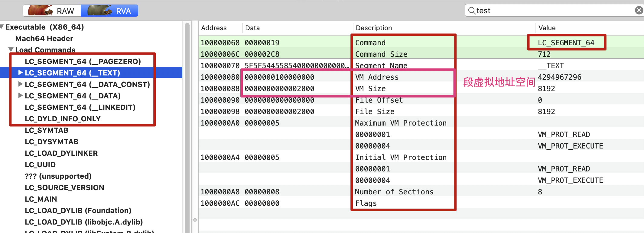The width and height of the screenshot is (644, 233).
Task: Click data cell 000002C8
Action: click(x=262, y=54)
